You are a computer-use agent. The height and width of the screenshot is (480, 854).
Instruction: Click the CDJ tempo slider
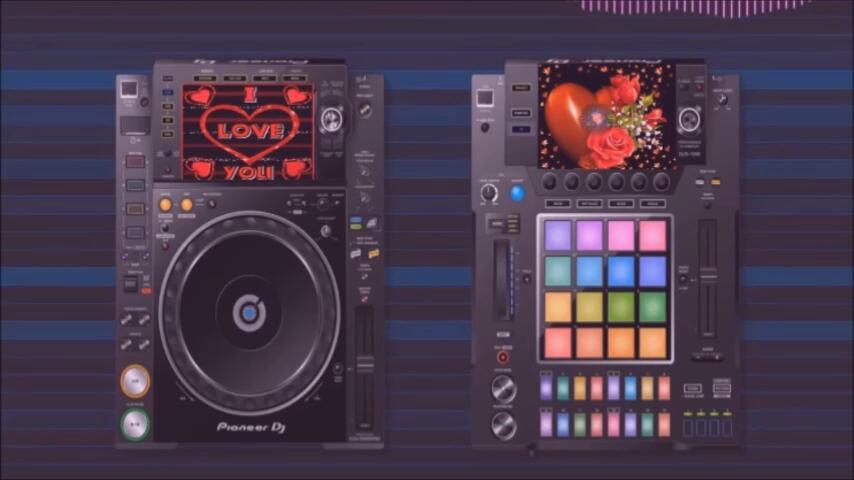(x=365, y=358)
